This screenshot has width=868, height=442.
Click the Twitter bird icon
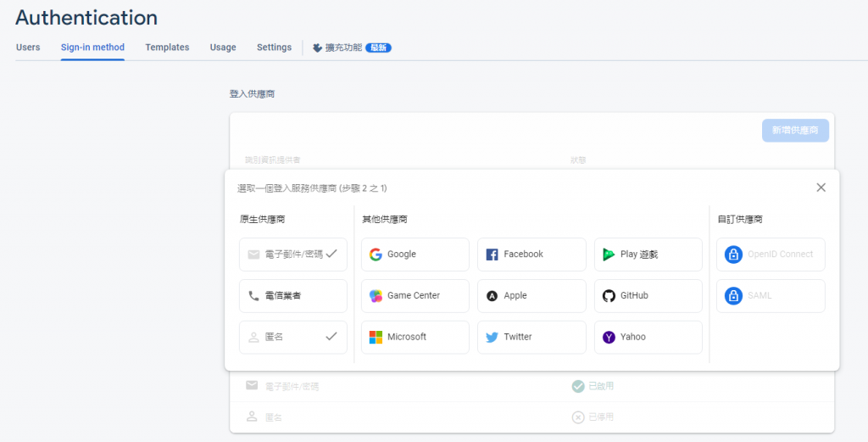[x=492, y=338]
